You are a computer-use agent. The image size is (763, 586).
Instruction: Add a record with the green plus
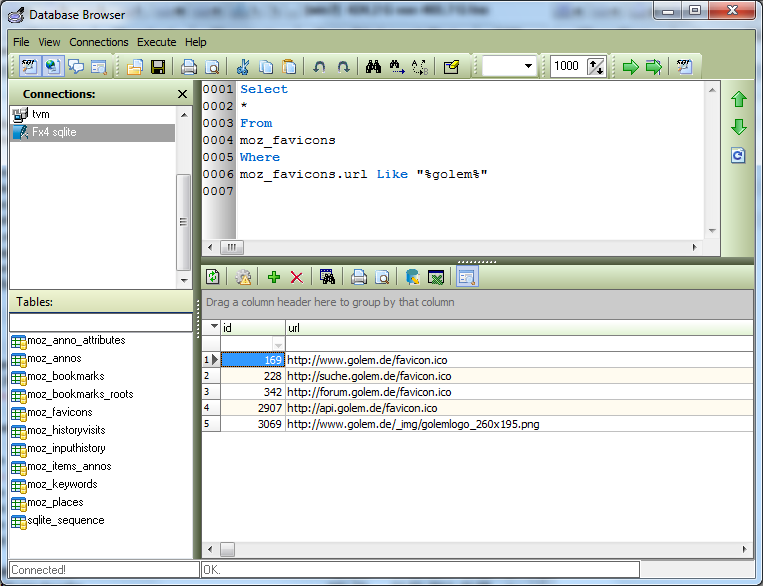coord(274,277)
